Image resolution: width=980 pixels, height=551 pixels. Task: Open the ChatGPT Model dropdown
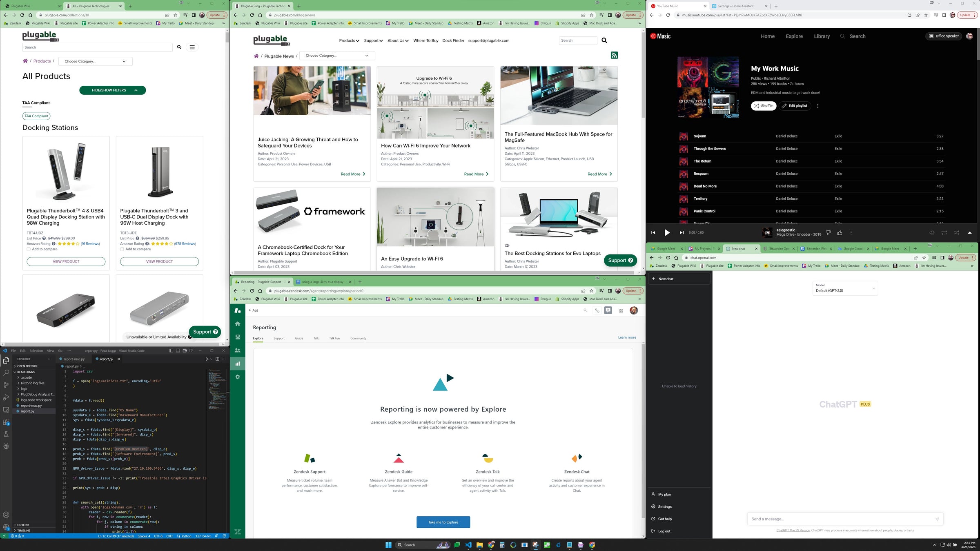(844, 288)
